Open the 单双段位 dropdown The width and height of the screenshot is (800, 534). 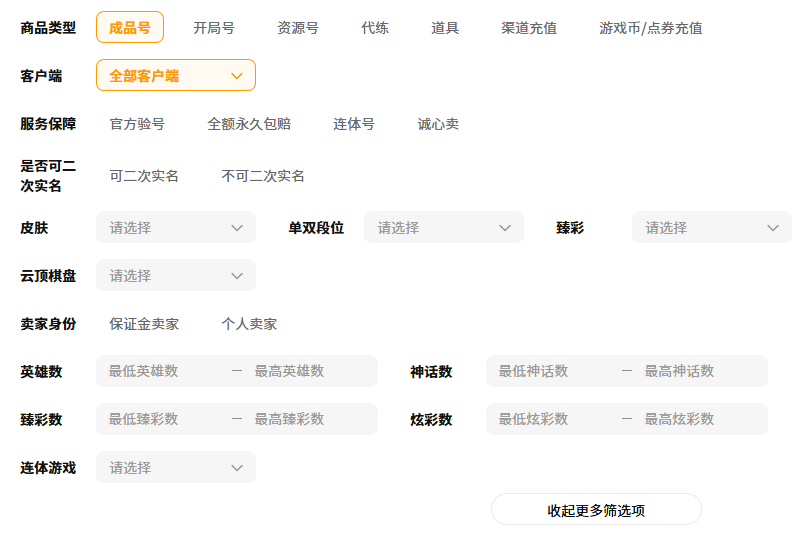(x=444, y=228)
